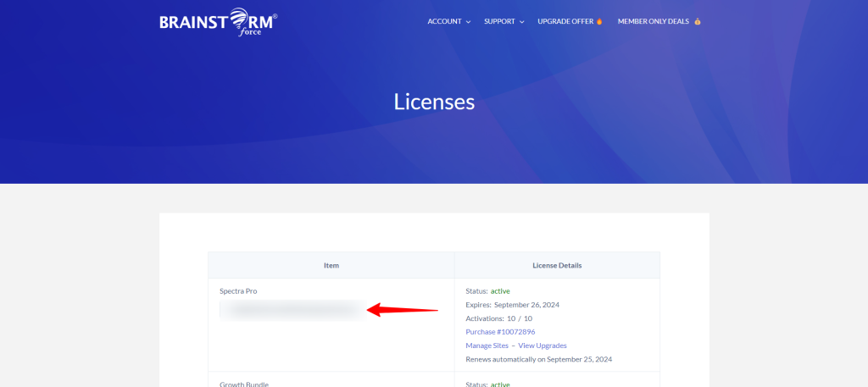Click the License Details column header
The height and width of the screenshot is (387, 868).
(x=557, y=265)
